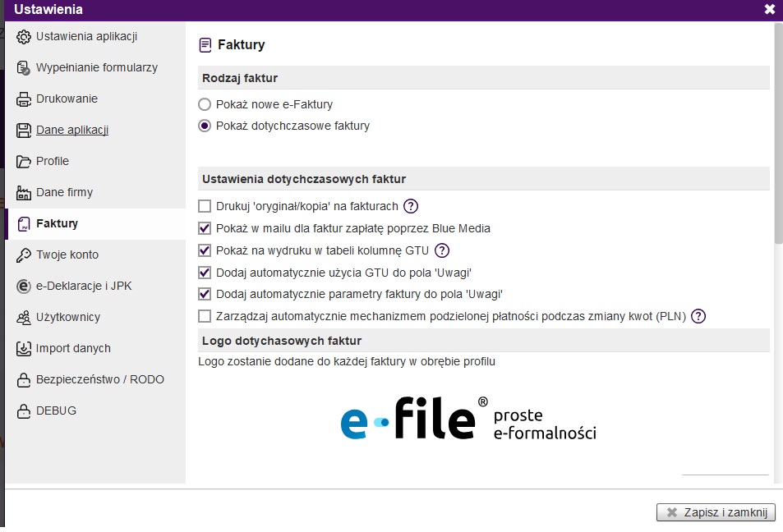
Task: Click the printer icon for Drukowanie
Action: [23, 99]
